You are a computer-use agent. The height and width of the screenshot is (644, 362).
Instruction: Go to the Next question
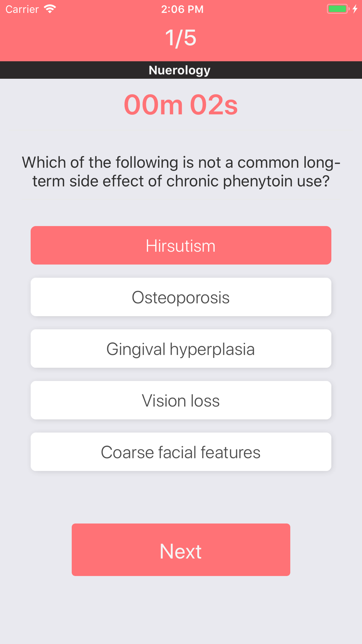pyautogui.click(x=181, y=549)
